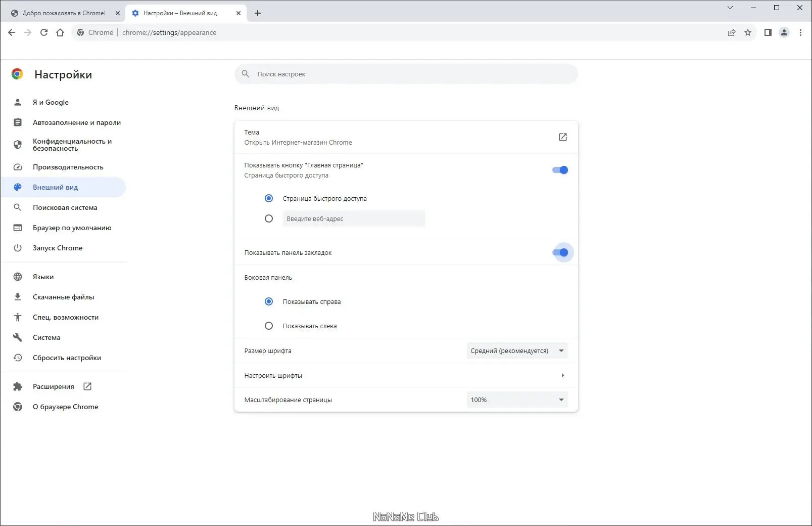
Task: Open О браузере Chrome page
Action: (x=63, y=407)
